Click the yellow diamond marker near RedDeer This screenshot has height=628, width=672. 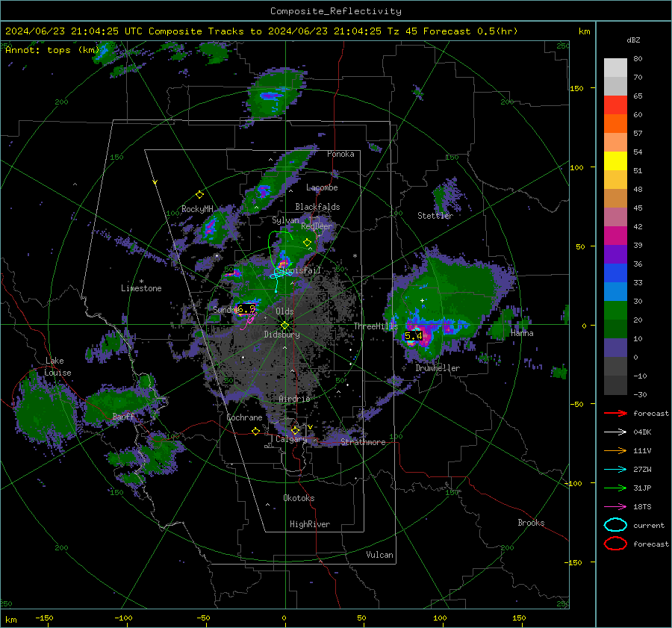coord(307,243)
